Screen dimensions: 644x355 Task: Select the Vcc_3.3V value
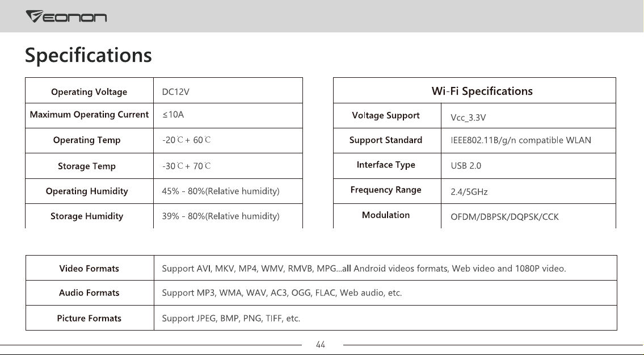pyautogui.click(x=468, y=118)
